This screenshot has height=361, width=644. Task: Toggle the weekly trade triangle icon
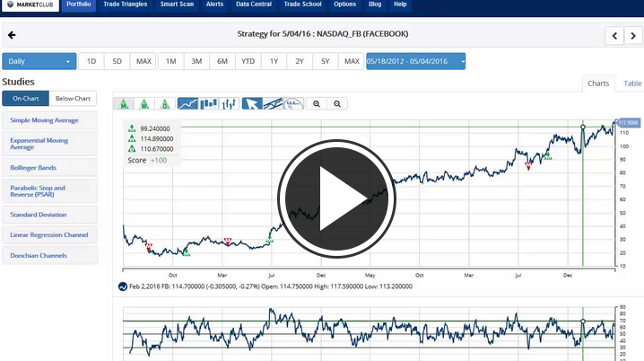144,104
